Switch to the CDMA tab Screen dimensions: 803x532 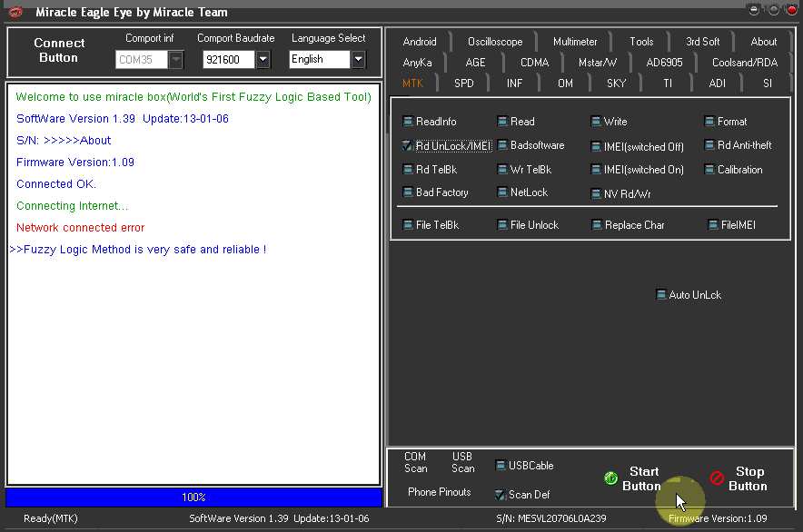tap(535, 63)
